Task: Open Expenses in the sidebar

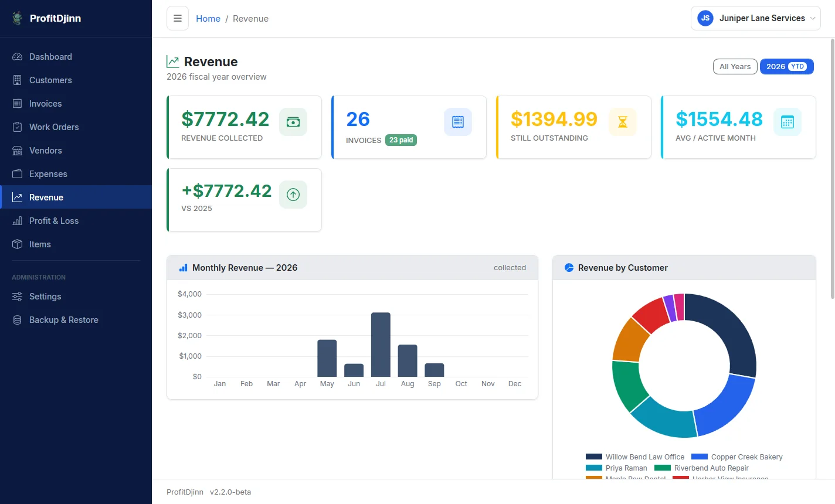Action: [76, 174]
